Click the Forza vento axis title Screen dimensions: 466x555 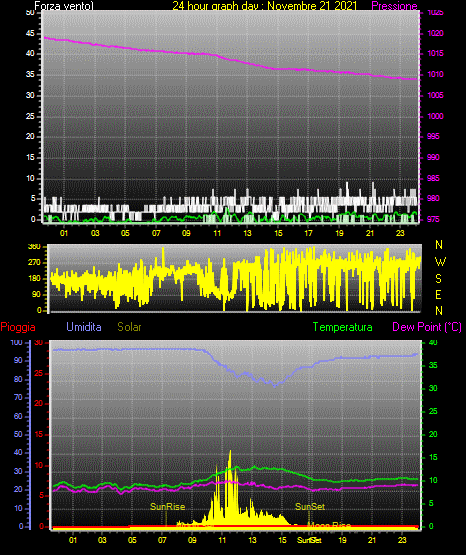point(64,6)
